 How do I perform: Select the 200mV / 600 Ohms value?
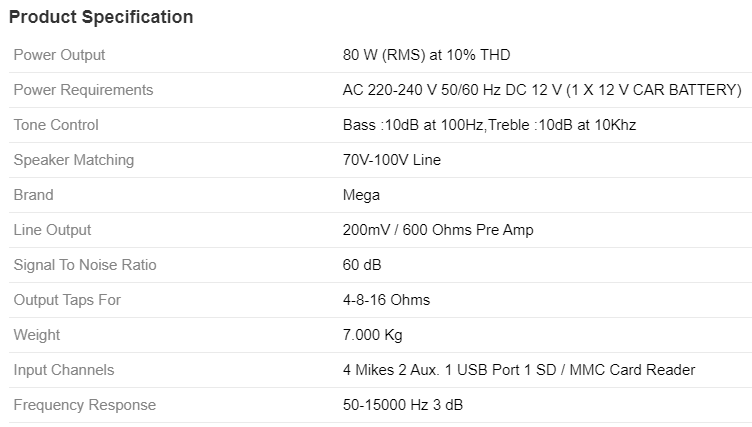click(x=438, y=230)
